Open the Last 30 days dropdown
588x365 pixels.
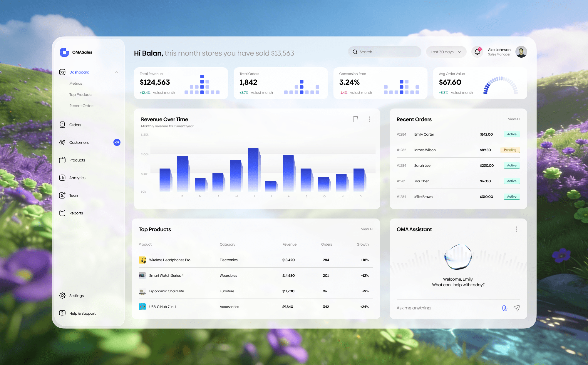446,52
